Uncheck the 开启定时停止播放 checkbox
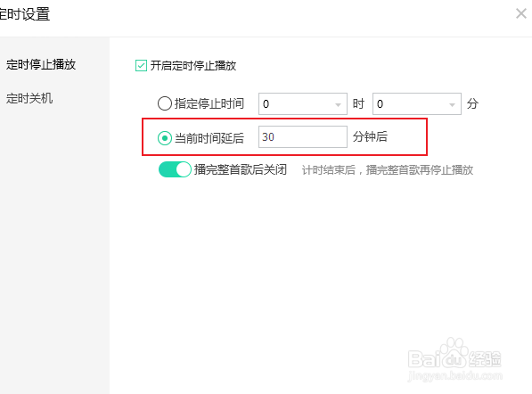The height and width of the screenshot is (394, 532). pyautogui.click(x=141, y=65)
